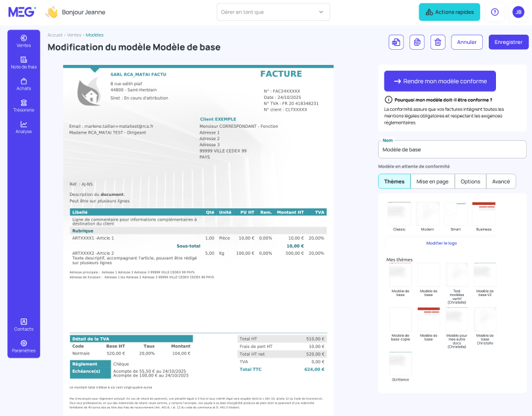This screenshot has height=416, width=532.
Task: Click 'Rendre mon modèle conforme' button
Action: point(440,81)
